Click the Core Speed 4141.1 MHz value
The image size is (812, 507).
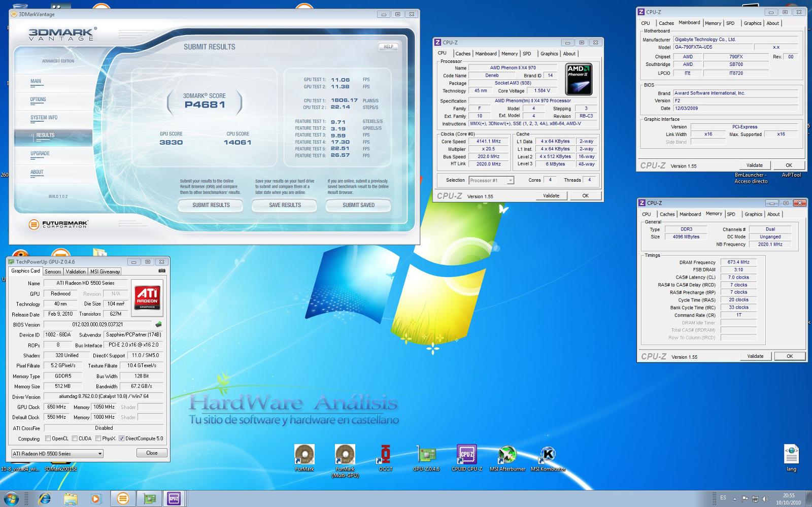(488, 142)
